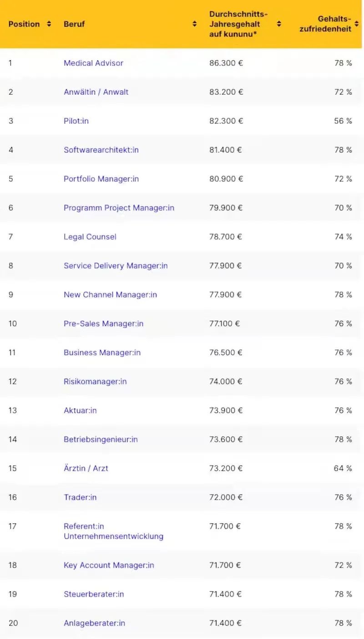Open the Anwältin / Anwalt link

[x=96, y=92]
